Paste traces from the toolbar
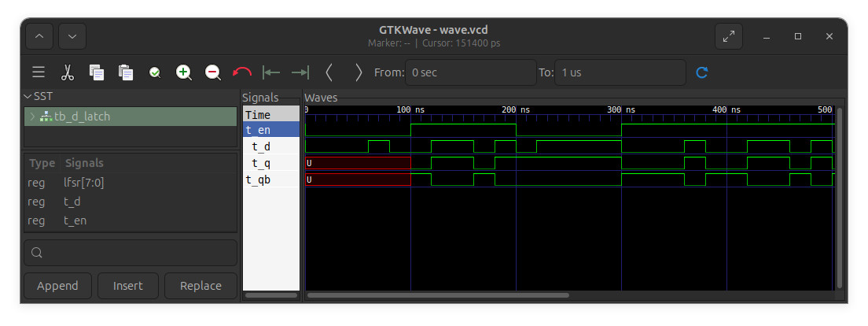Viewport: 868px width, 326px height. 126,72
